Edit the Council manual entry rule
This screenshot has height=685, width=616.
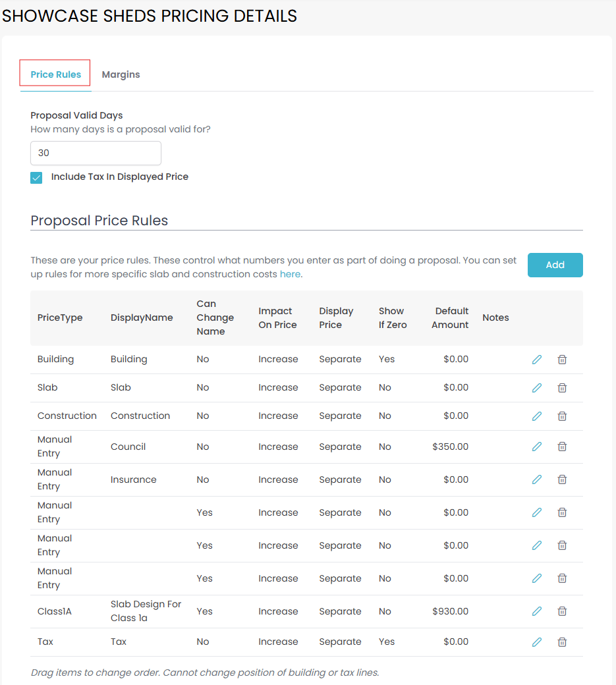pos(537,447)
